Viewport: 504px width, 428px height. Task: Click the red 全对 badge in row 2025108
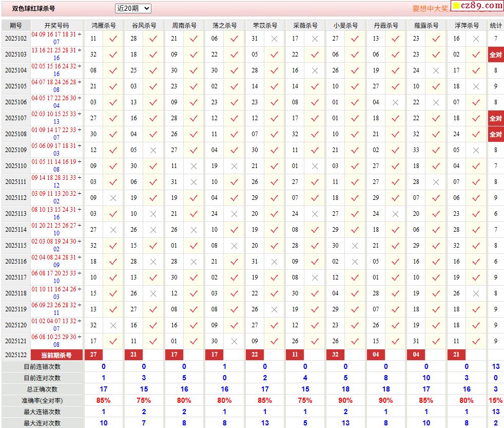coord(495,134)
